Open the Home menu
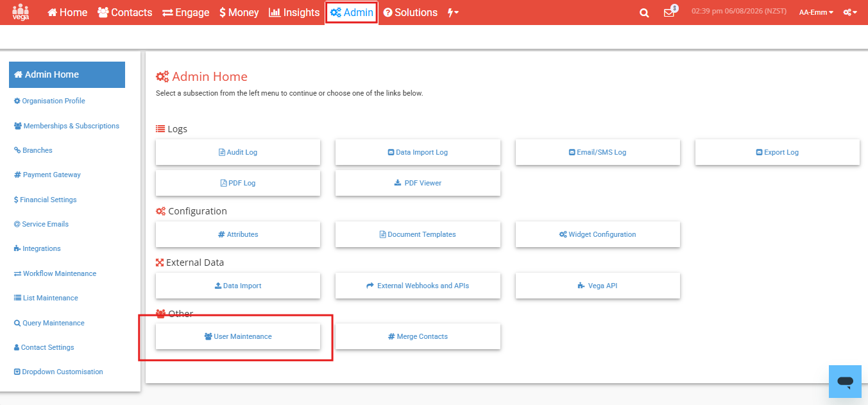This screenshot has height=405, width=868. point(67,12)
